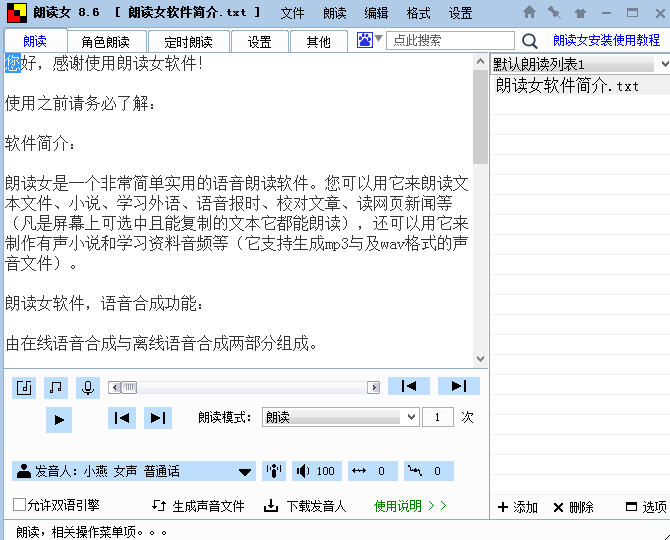670x540 pixels.
Task: Open the 格式 menu
Action: point(418,13)
